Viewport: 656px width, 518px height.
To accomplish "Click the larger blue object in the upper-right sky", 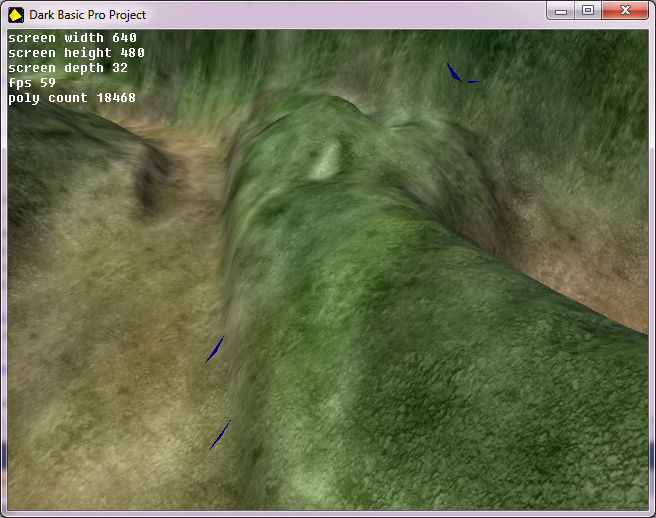I will (453, 72).
